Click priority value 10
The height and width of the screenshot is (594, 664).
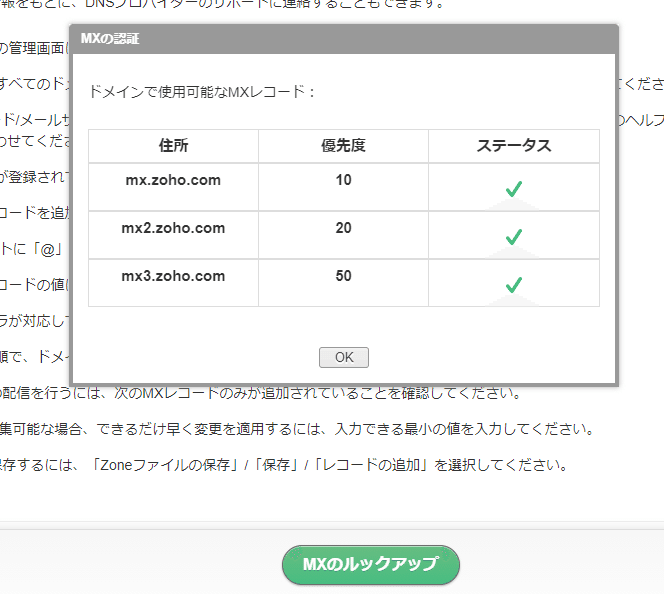343,180
